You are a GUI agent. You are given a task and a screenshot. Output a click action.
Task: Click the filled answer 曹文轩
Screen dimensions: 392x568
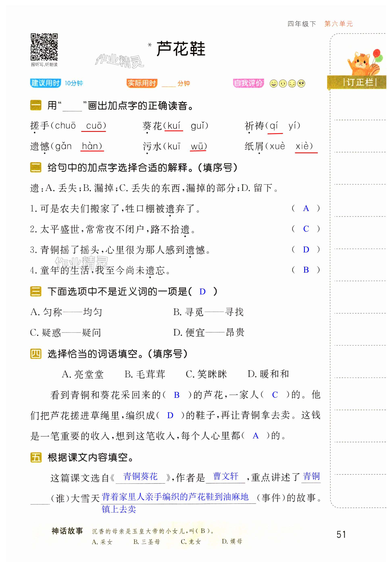point(225,476)
